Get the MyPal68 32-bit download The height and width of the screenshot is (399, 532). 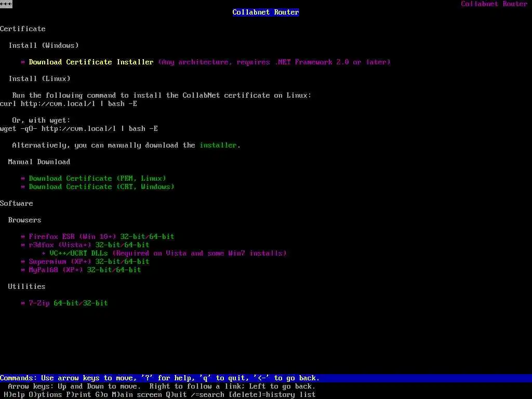tap(99, 270)
